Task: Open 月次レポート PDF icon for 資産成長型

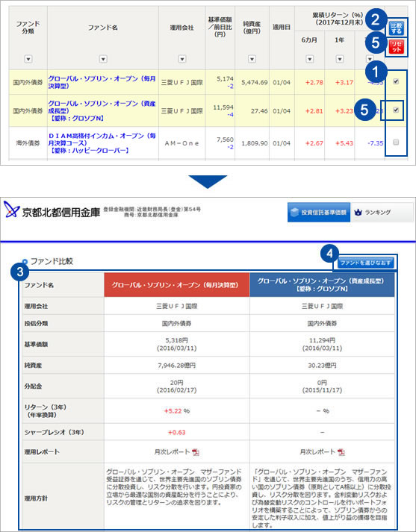Action: point(341,452)
